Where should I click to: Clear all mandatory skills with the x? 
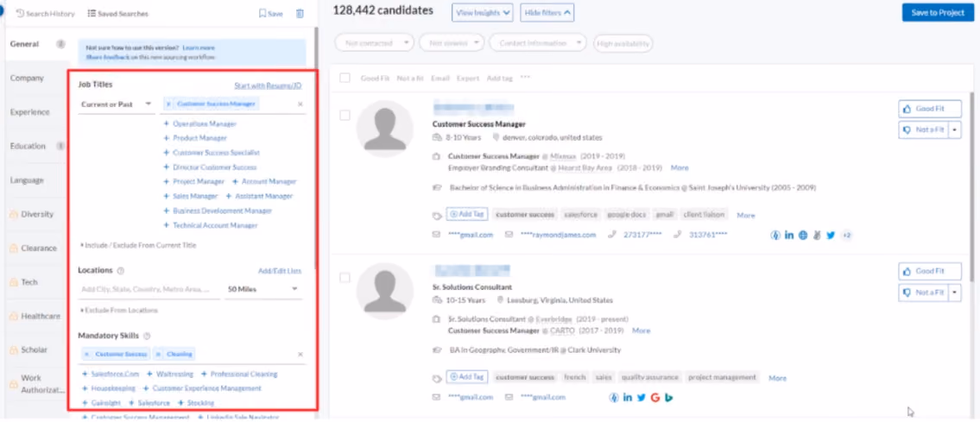click(x=300, y=354)
